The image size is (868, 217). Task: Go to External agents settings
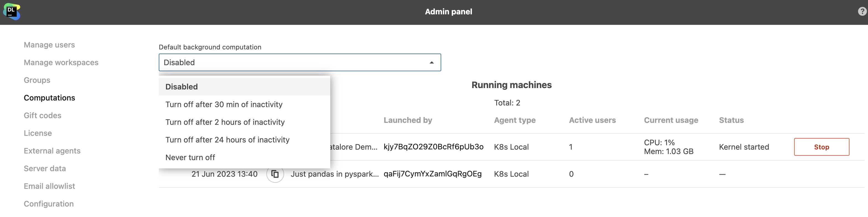[52, 151]
